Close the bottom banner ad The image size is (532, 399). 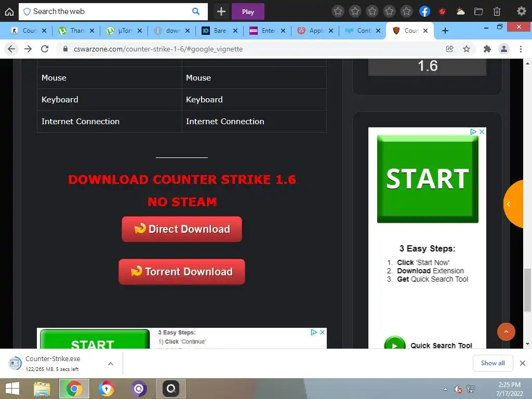(x=322, y=332)
